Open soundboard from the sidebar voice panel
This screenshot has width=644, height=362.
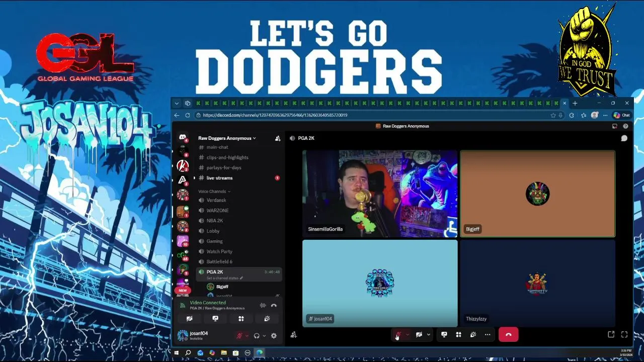tap(267, 318)
